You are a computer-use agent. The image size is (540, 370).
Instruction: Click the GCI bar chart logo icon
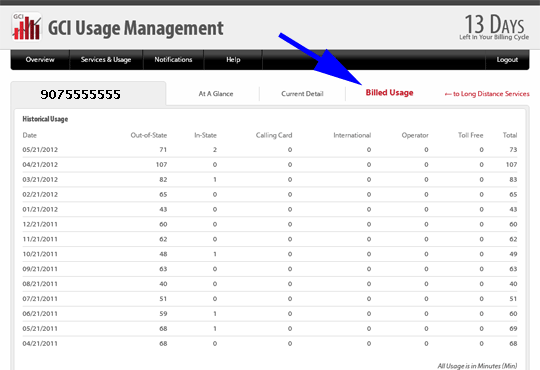coord(27,27)
